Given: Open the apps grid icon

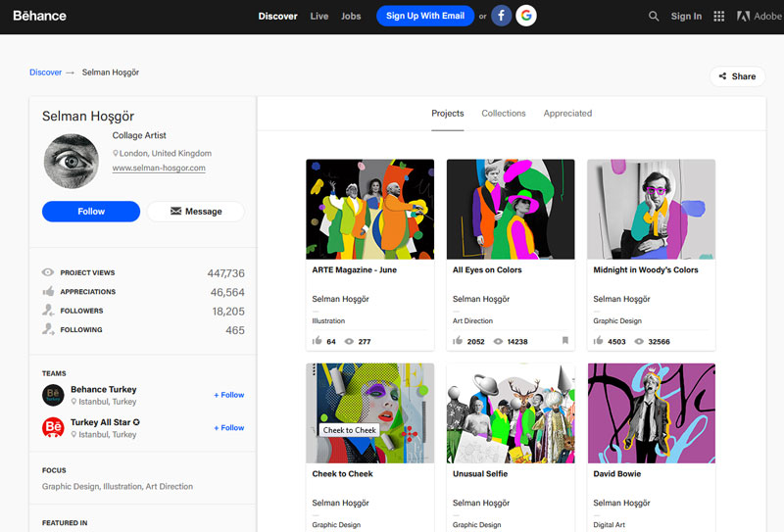Looking at the screenshot, I should coord(719,17).
